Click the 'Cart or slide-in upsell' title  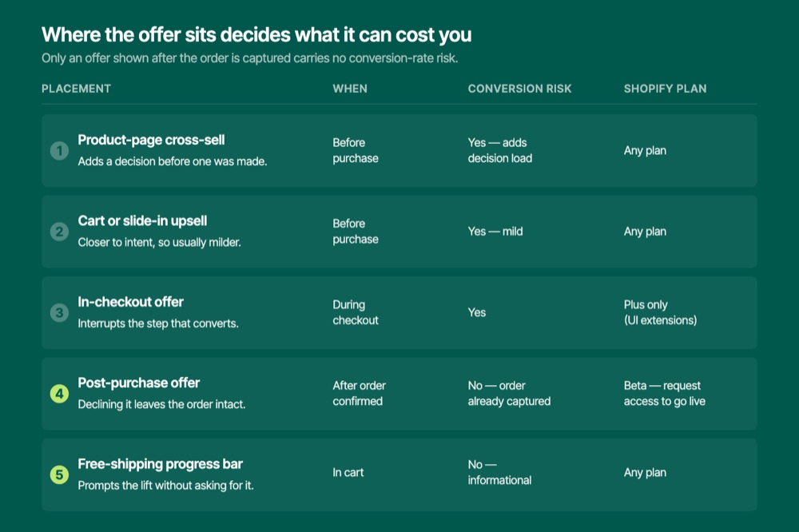coord(143,221)
